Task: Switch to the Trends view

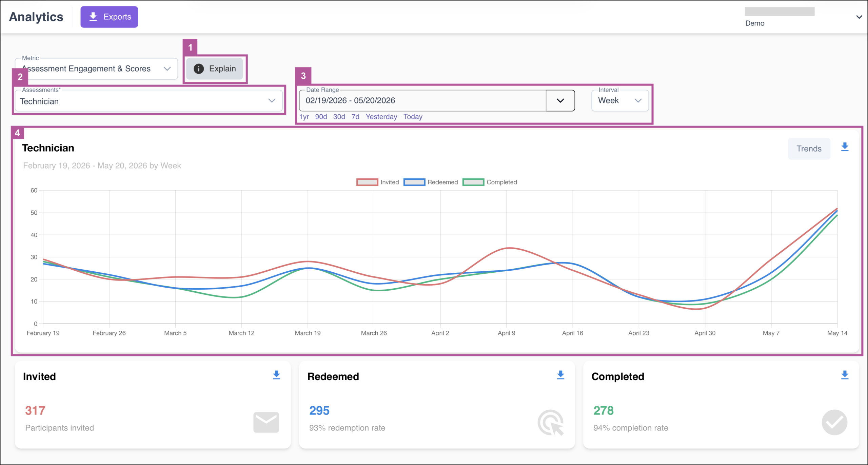Action: [x=809, y=149]
